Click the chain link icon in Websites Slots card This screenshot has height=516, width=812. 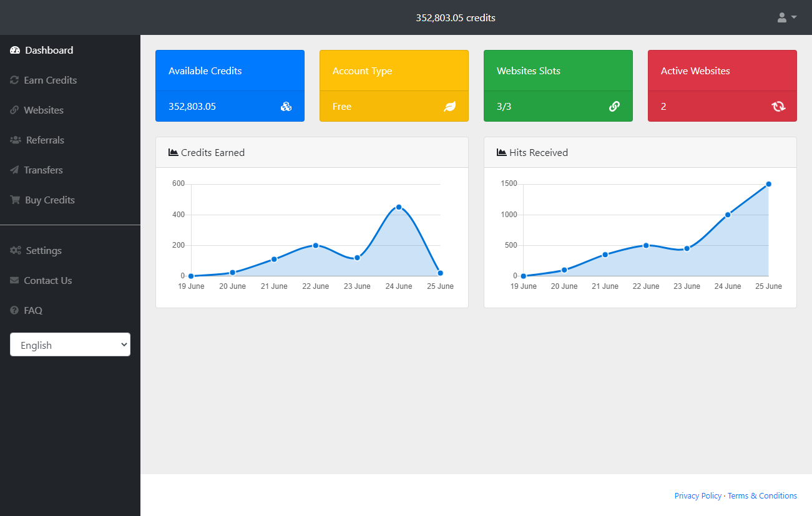614,107
